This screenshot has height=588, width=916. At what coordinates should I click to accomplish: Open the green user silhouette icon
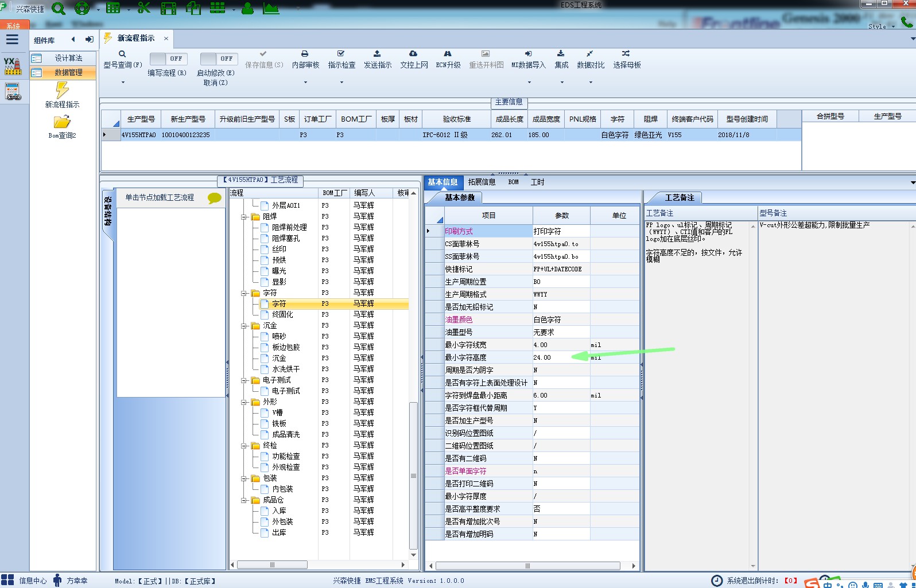[247, 8]
